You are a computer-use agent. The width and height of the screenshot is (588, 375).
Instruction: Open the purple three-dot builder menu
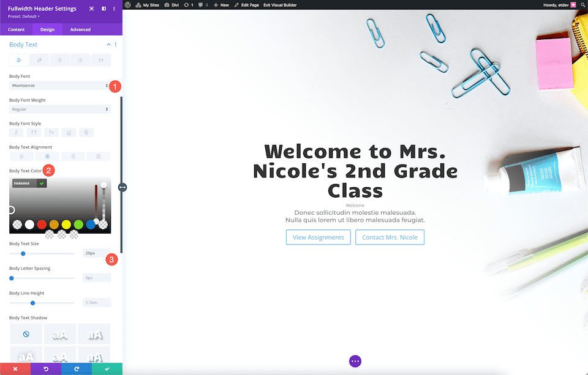click(355, 361)
